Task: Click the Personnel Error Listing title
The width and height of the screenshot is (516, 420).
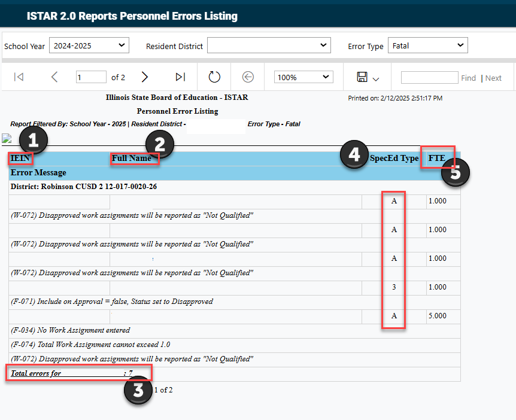Action: pos(177,111)
